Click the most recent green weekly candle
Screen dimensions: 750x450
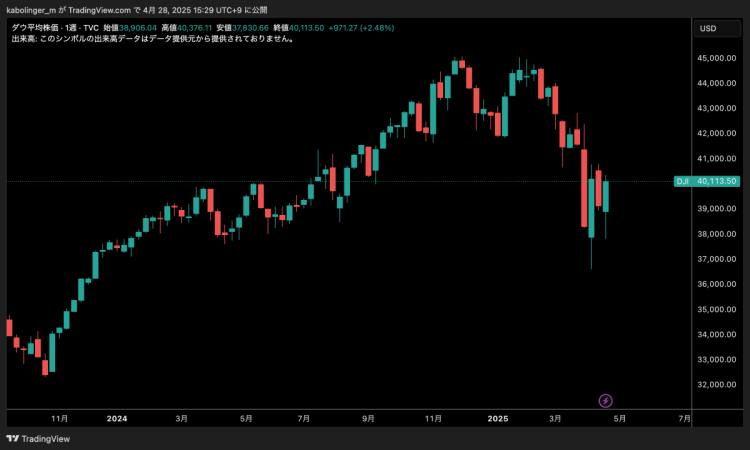coord(606,196)
